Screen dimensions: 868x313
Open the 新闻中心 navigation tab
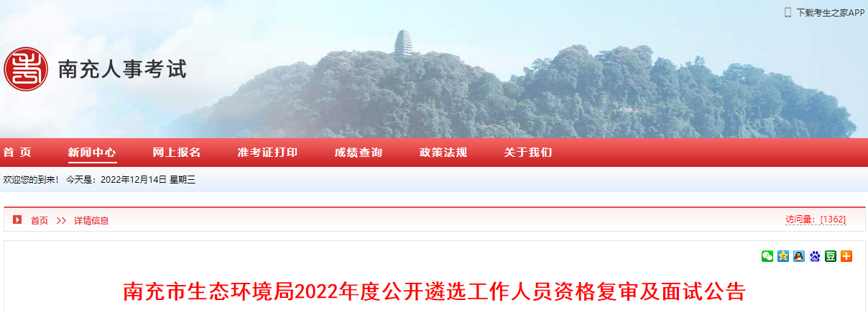(92, 153)
